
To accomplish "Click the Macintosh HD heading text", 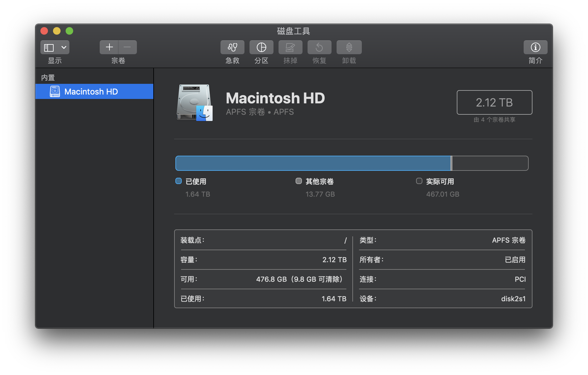I will pyautogui.click(x=275, y=98).
